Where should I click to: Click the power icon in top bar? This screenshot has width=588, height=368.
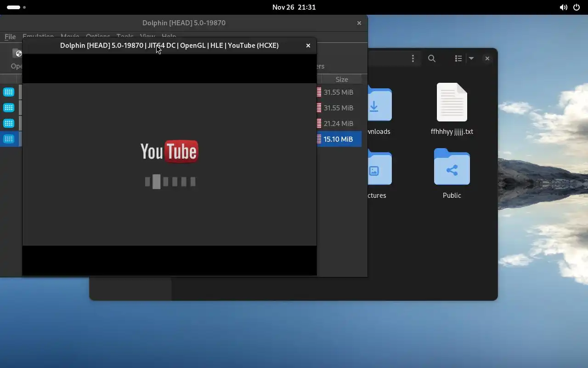(x=577, y=7)
